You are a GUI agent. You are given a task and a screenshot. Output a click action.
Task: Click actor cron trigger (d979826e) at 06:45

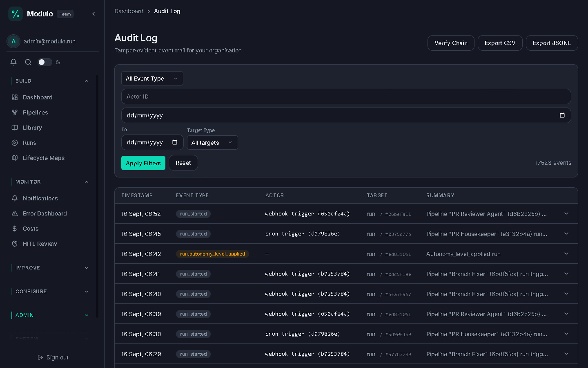coord(303,234)
